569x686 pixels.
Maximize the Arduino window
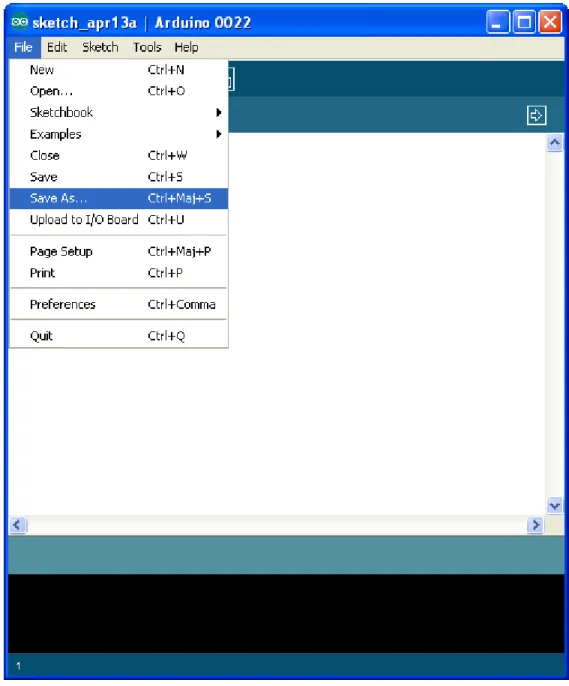pyautogui.click(x=524, y=22)
